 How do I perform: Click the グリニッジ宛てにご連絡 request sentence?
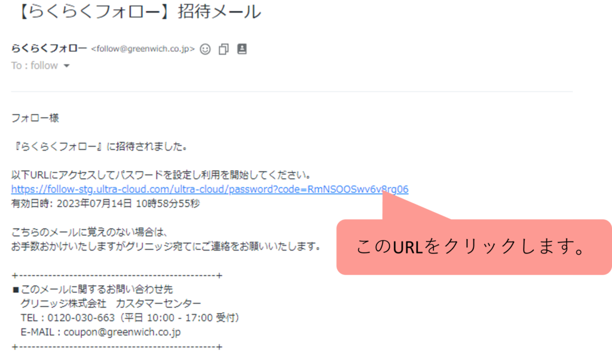coord(166,247)
